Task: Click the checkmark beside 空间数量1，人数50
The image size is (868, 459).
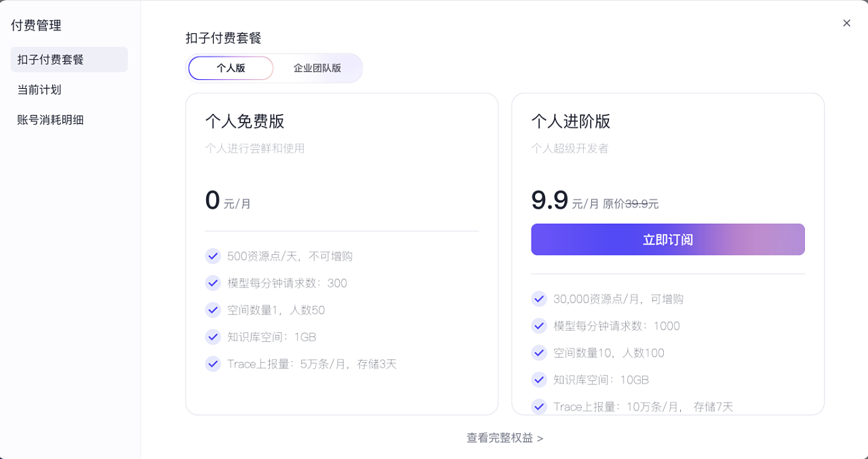Action: (x=212, y=310)
